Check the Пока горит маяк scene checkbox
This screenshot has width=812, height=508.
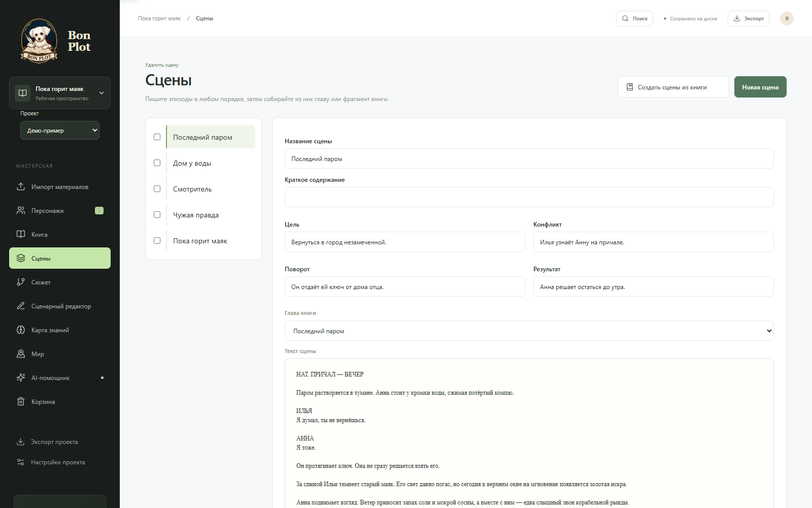(x=157, y=240)
